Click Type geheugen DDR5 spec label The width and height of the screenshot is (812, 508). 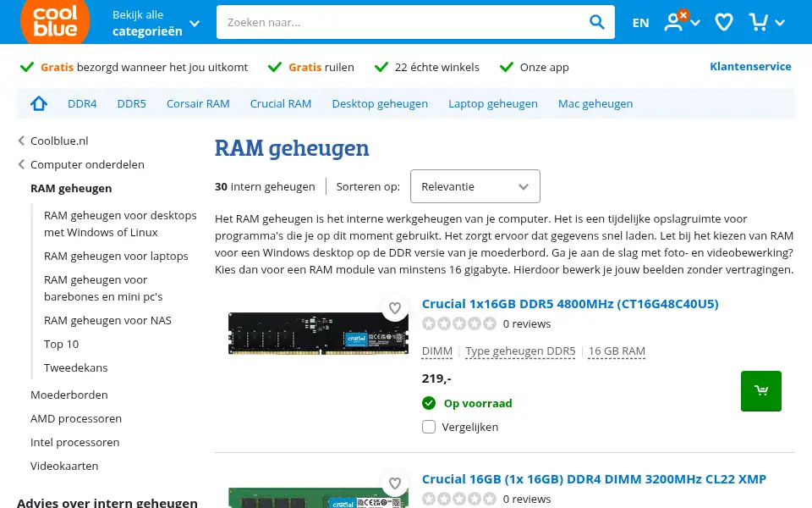pos(520,351)
